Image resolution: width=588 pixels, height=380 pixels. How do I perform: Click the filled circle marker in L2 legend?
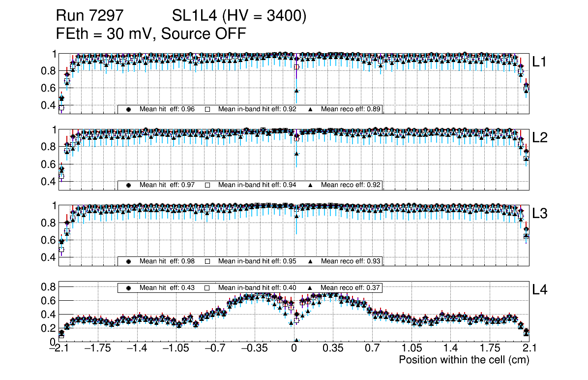point(129,185)
